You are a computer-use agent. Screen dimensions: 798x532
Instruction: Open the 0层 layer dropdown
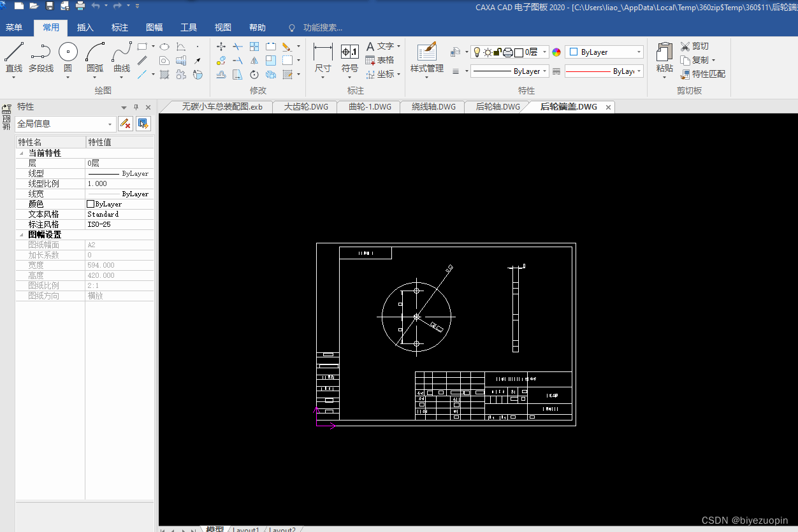coord(544,52)
